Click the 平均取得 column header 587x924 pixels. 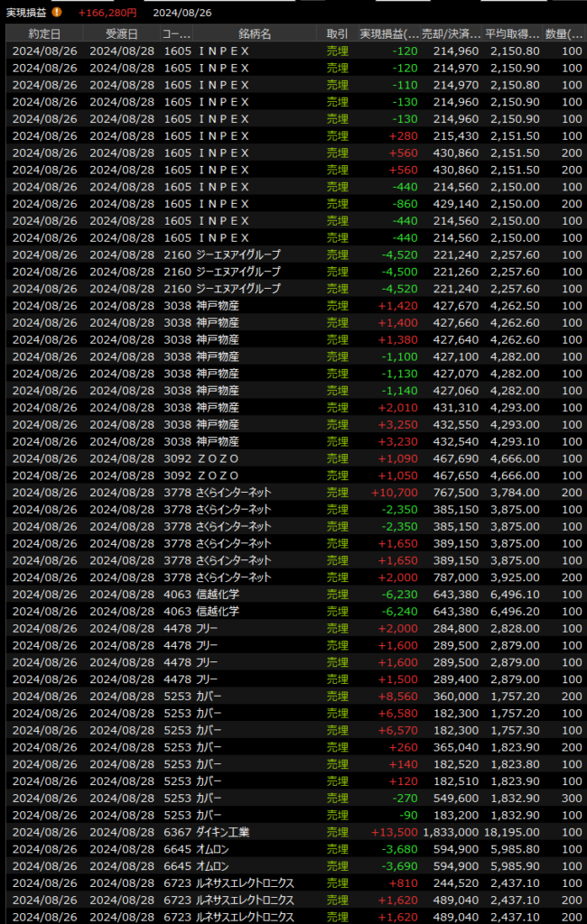pyautogui.click(x=512, y=33)
